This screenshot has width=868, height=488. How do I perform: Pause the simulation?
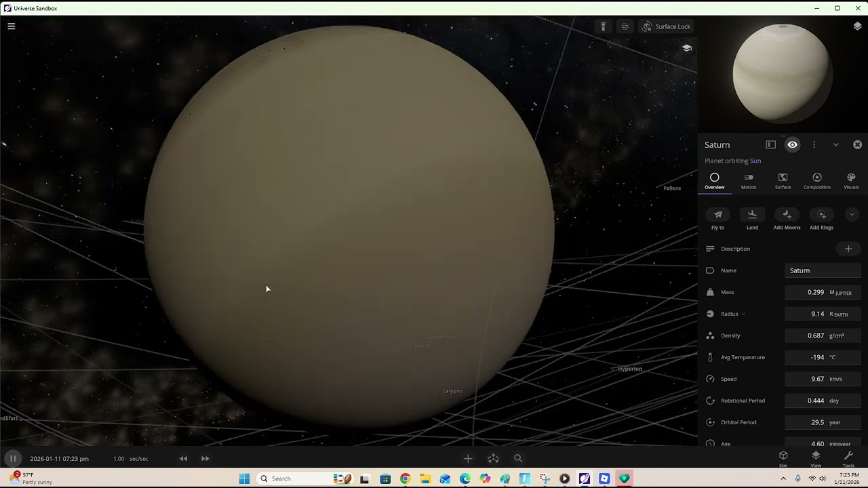click(x=12, y=459)
